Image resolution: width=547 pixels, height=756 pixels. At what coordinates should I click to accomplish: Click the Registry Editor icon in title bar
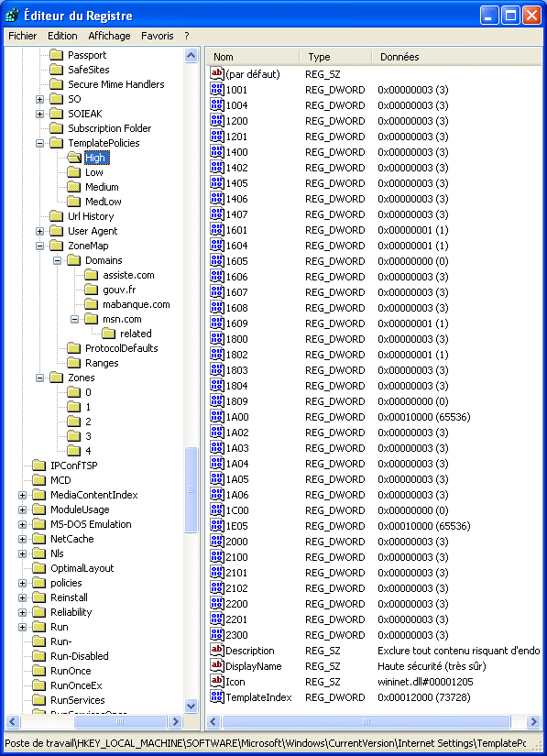pyautogui.click(x=12, y=16)
